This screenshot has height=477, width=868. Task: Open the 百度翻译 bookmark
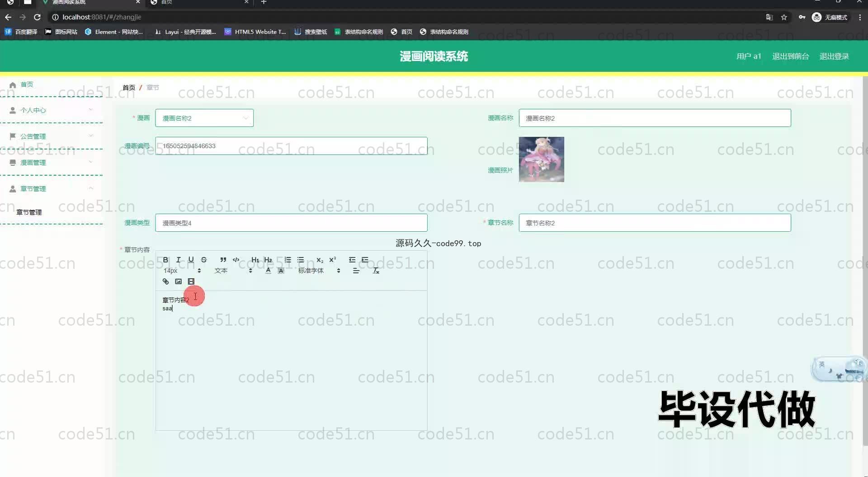pyautogui.click(x=21, y=32)
